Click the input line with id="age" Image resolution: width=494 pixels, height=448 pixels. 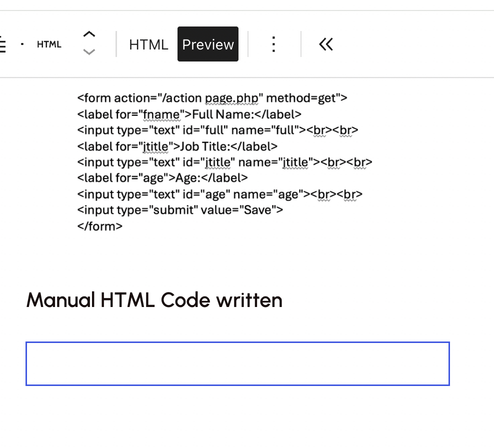tap(219, 194)
